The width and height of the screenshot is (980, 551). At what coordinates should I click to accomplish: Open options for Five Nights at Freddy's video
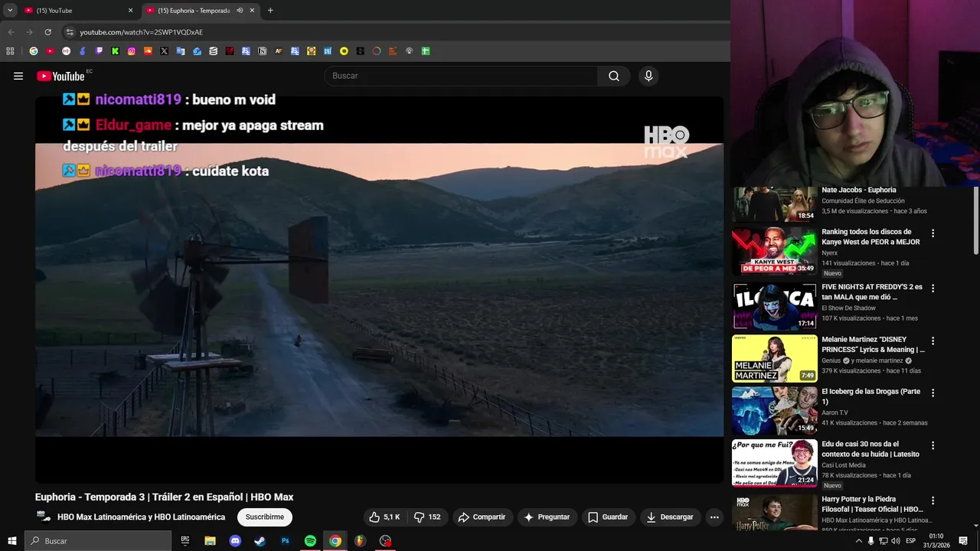[x=933, y=288]
